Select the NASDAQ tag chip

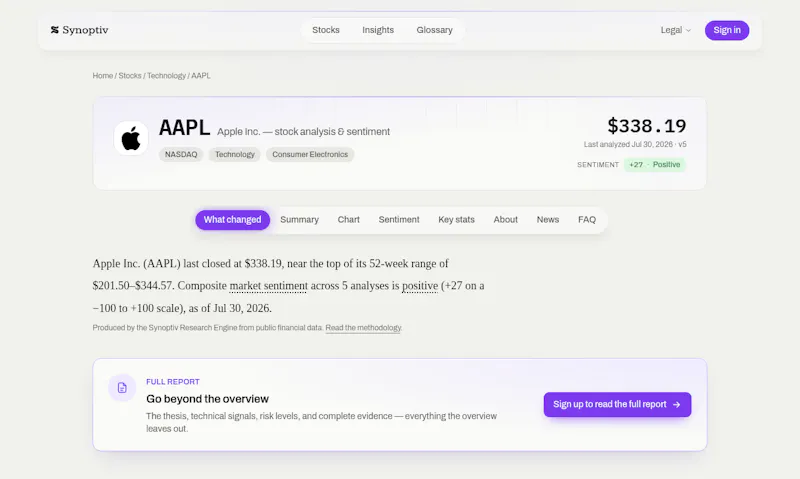point(181,155)
